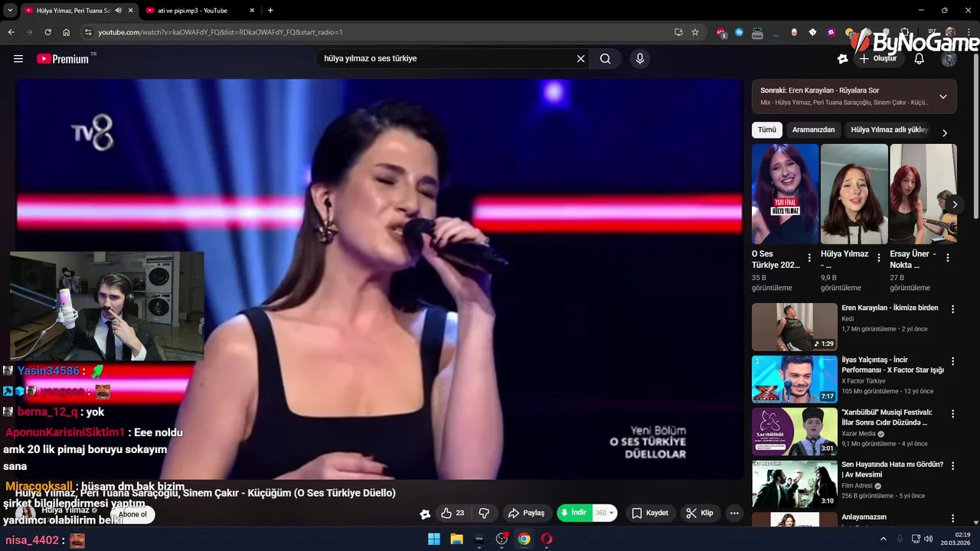Click the YouTube search input field

pyautogui.click(x=448, y=59)
